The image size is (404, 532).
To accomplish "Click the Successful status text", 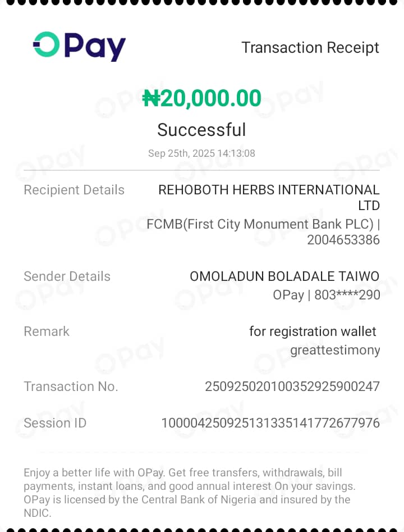I will [x=201, y=130].
